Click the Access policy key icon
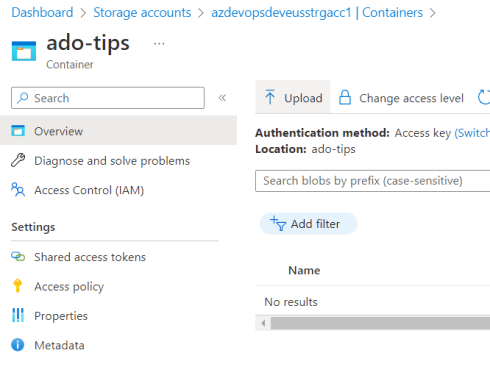The height and width of the screenshot is (378, 490). click(18, 286)
